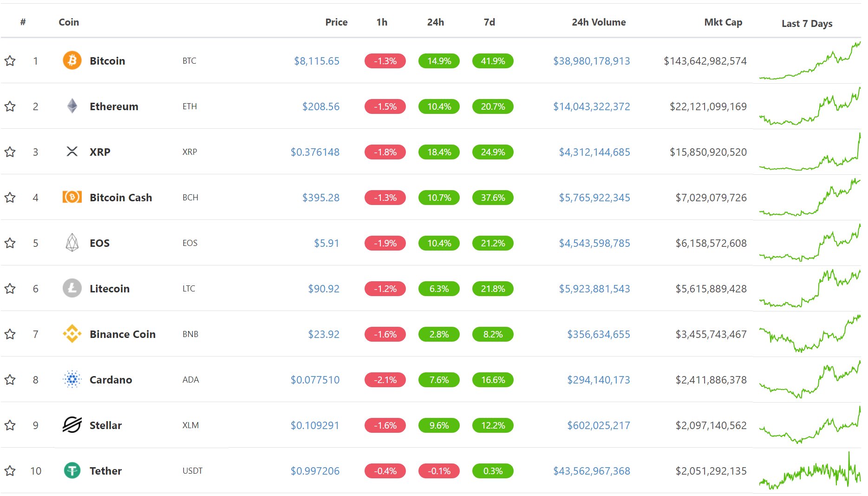The image size is (868, 496).
Task: Favorite Ethereum with its star
Action: 10,106
